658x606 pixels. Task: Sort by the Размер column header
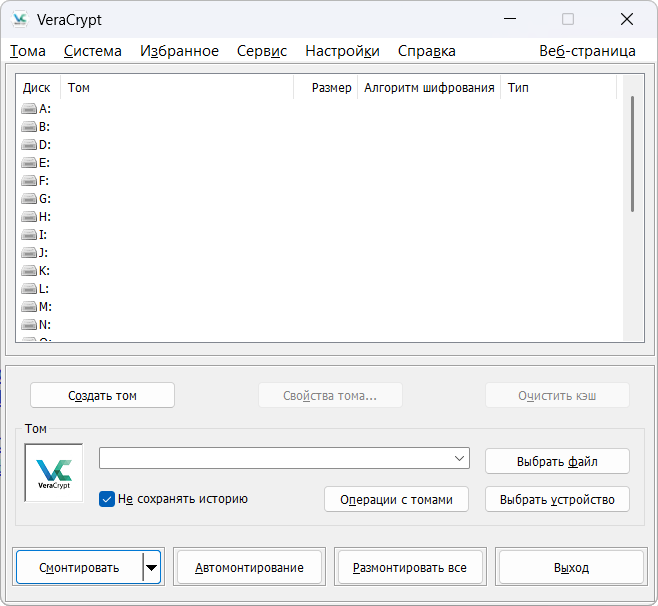click(x=330, y=88)
